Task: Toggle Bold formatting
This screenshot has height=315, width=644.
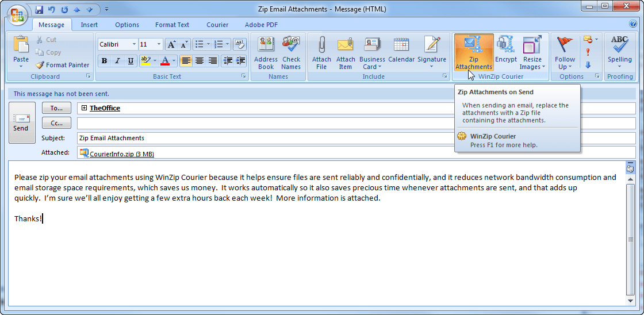Action: click(104, 61)
